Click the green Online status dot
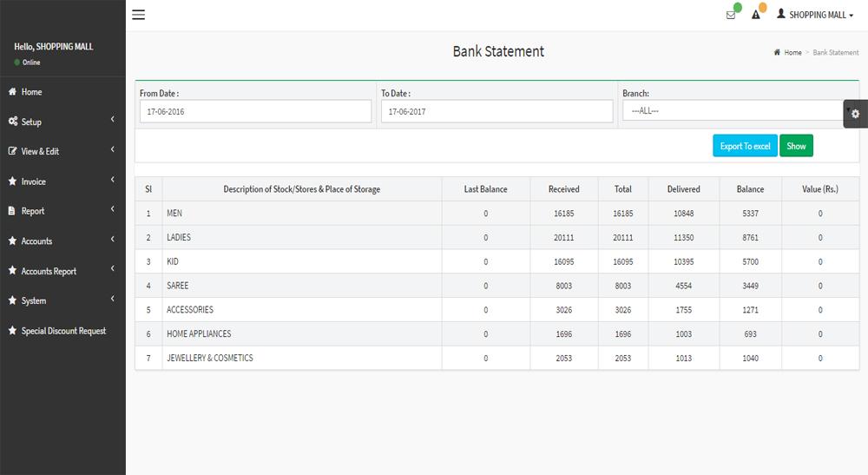Image resolution: width=868 pixels, height=475 pixels. (17, 62)
